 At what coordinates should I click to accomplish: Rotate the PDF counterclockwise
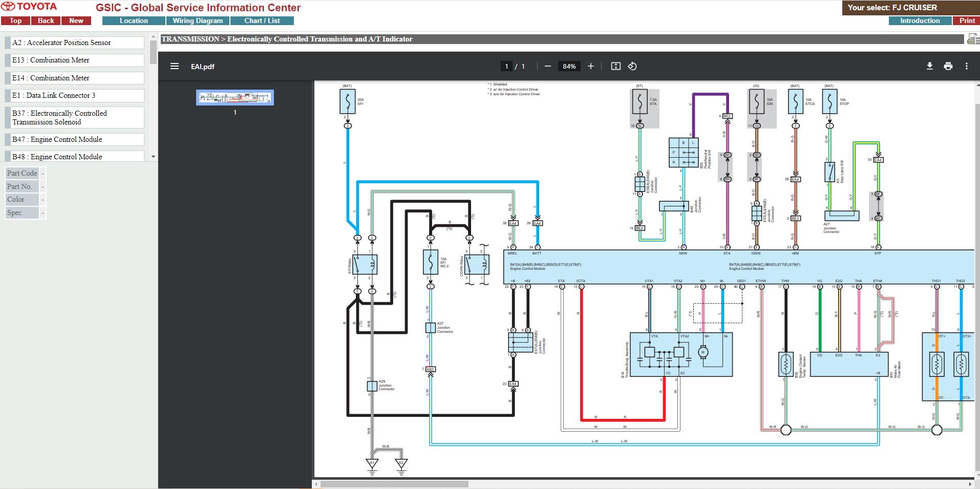coord(632,66)
